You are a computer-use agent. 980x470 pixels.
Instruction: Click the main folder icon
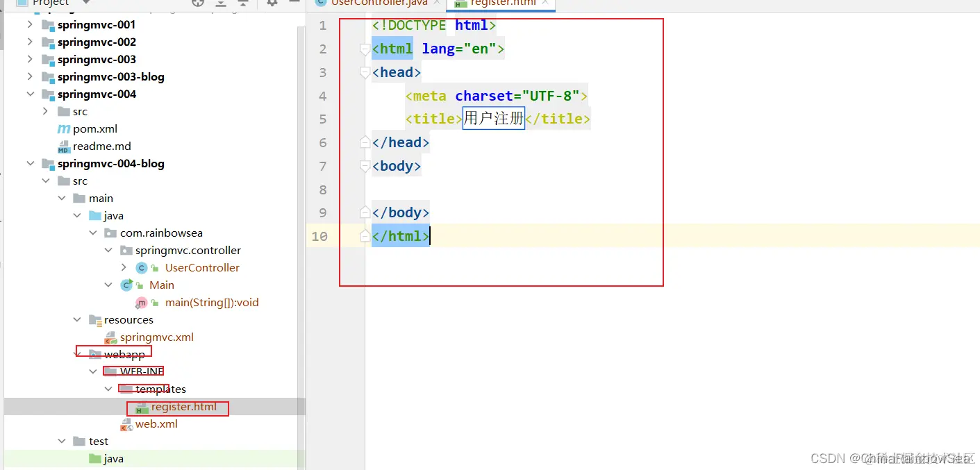pyautogui.click(x=80, y=198)
